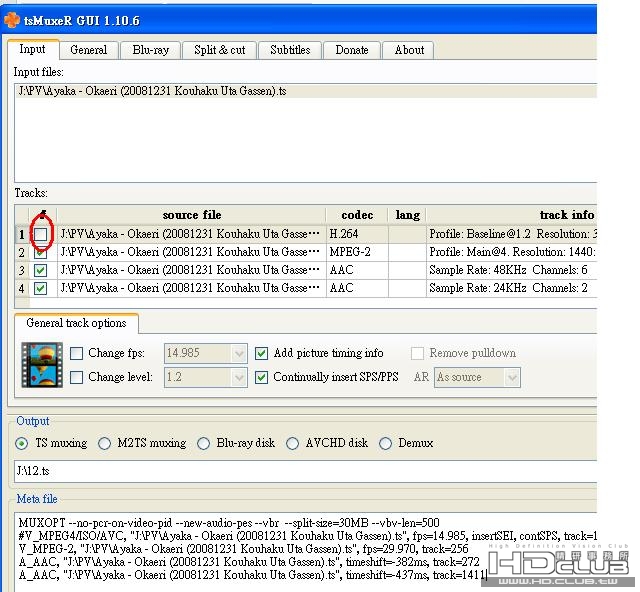Click source file cell of track 2
Screen dimensions: 640x592
click(192, 252)
